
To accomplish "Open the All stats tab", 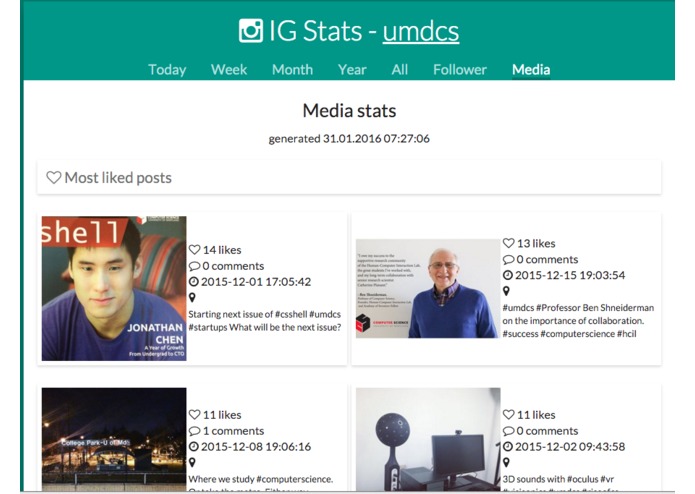I will (399, 70).
